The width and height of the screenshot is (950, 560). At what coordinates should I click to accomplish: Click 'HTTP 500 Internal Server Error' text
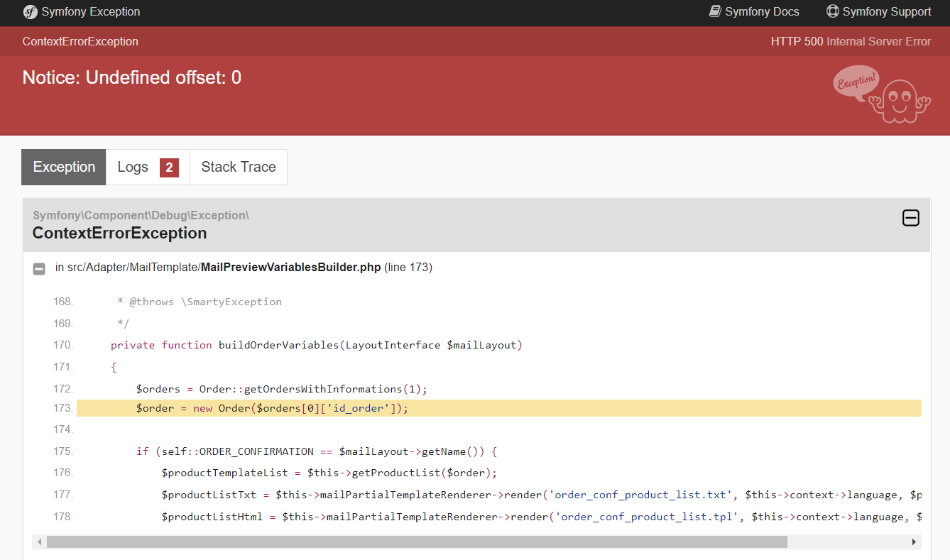851,41
